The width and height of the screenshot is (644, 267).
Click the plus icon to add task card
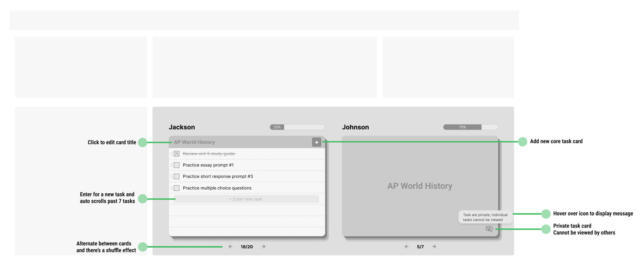[316, 142]
